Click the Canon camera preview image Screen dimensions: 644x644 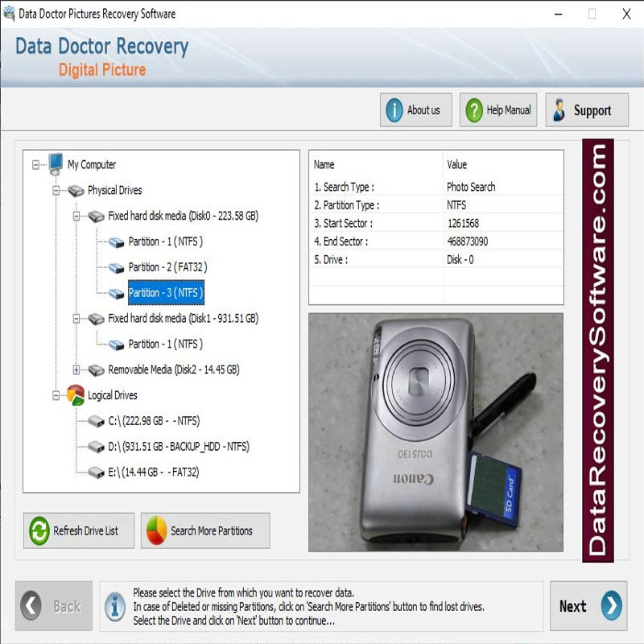436,432
